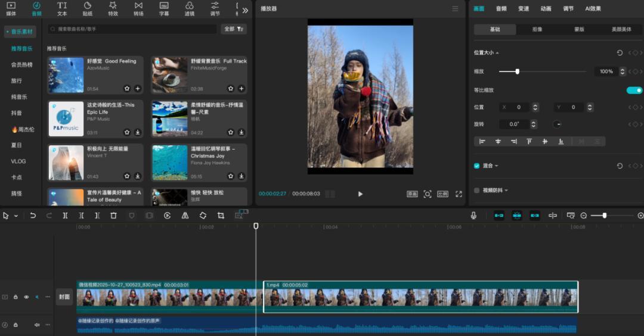The width and height of the screenshot is (644, 336).
Task: Open the 变速 speed tab
Action: 523,9
